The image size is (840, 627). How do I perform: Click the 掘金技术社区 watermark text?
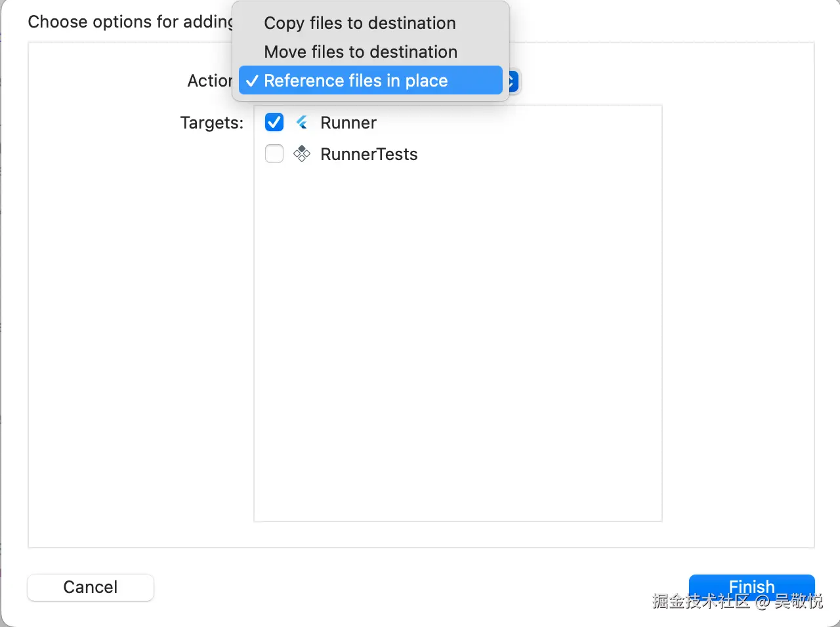click(701, 601)
